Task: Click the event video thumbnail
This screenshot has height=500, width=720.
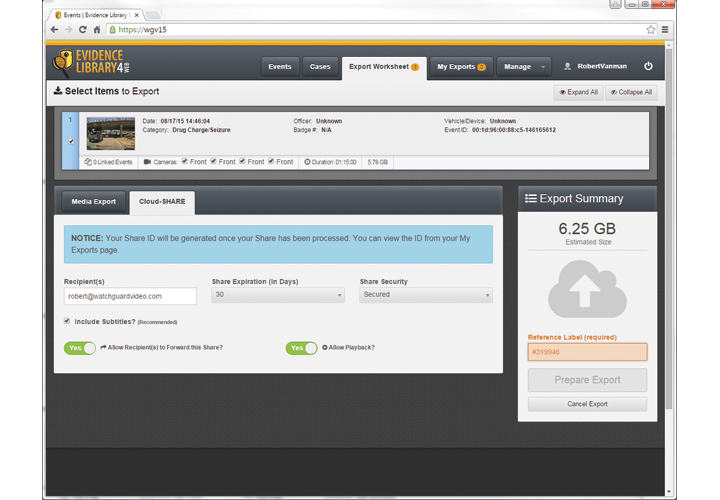Action: coord(110,133)
